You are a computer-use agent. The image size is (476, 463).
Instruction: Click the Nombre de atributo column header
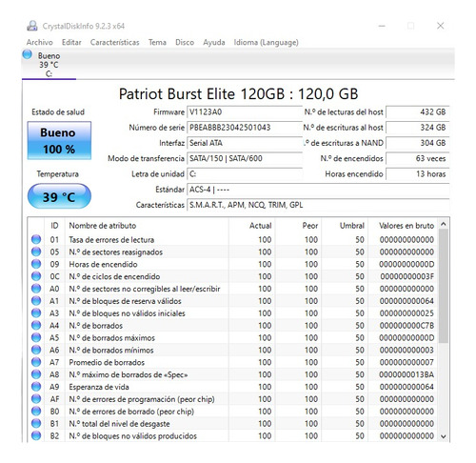tap(147, 226)
